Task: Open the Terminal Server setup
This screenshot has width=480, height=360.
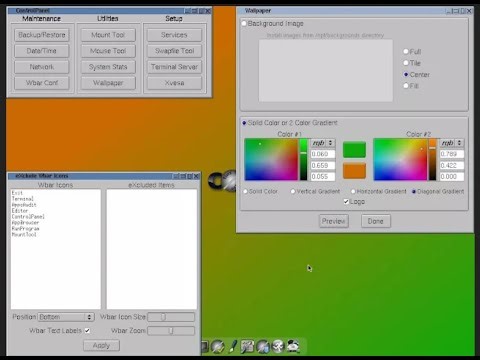Action: (x=174, y=67)
